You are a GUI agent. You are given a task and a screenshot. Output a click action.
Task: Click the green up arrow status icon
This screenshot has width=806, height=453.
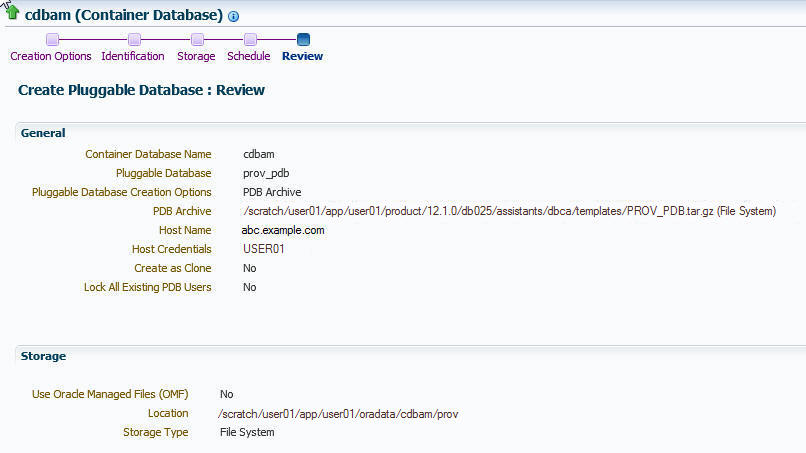coord(12,12)
